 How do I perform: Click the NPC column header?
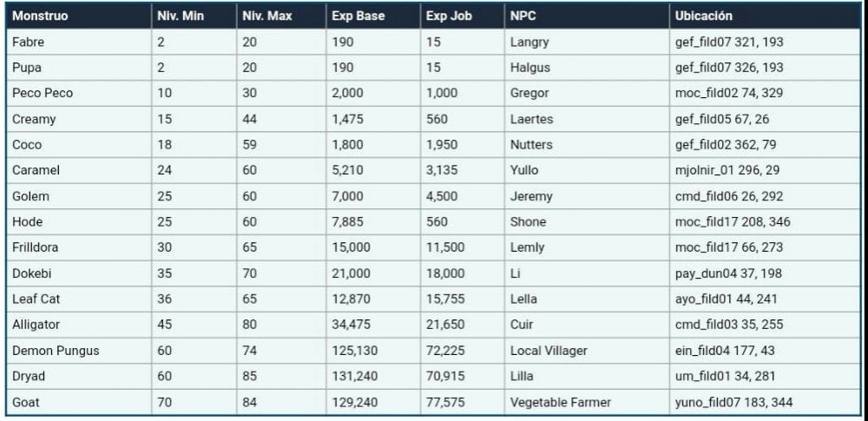(x=524, y=16)
